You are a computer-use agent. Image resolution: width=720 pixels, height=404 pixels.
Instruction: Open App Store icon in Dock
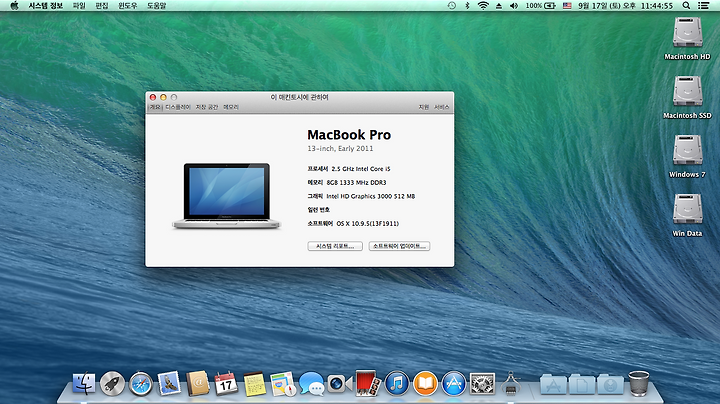[454, 384]
